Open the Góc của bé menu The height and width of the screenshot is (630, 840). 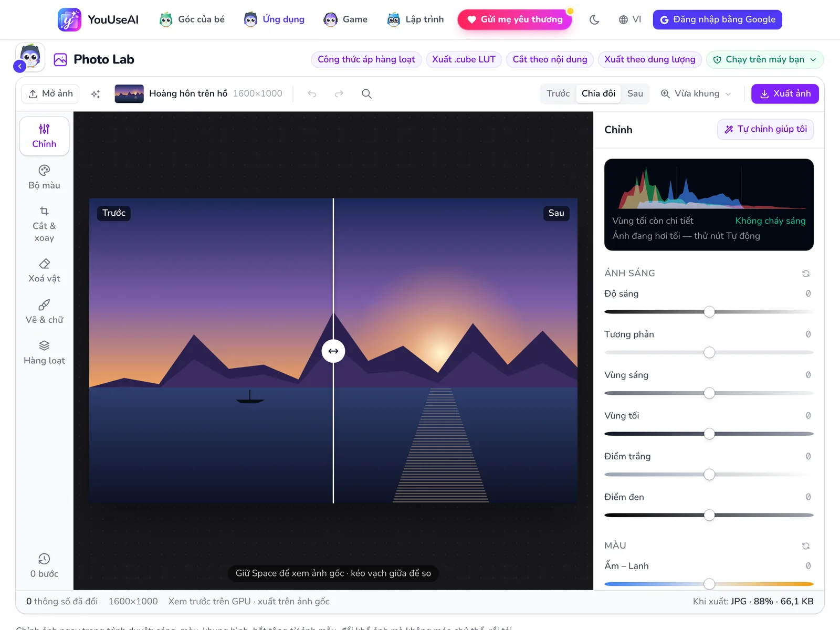(192, 19)
